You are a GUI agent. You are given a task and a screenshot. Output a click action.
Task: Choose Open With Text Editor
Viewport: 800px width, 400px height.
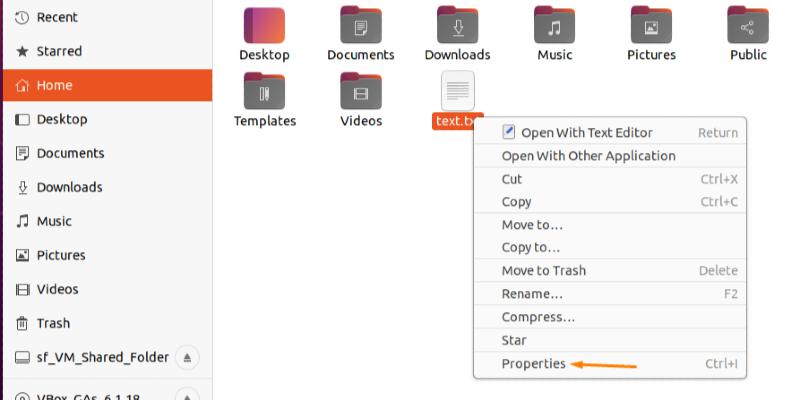click(x=610, y=133)
